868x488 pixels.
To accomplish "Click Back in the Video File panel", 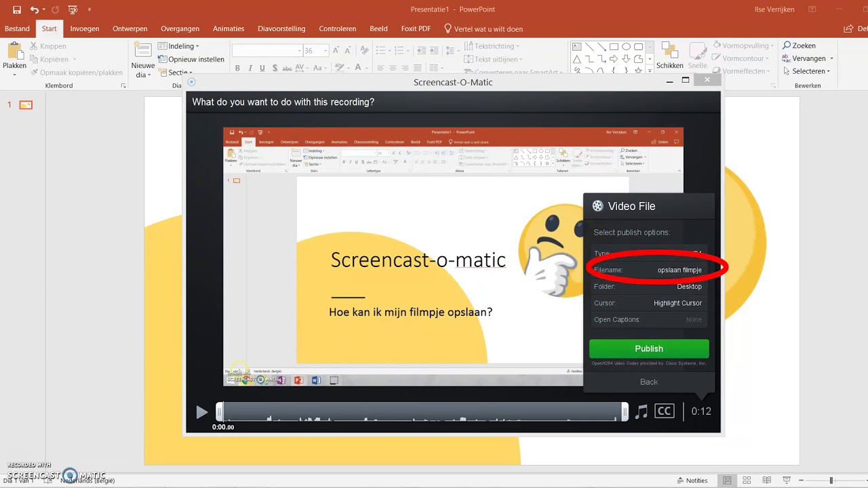I will (649, 382).
